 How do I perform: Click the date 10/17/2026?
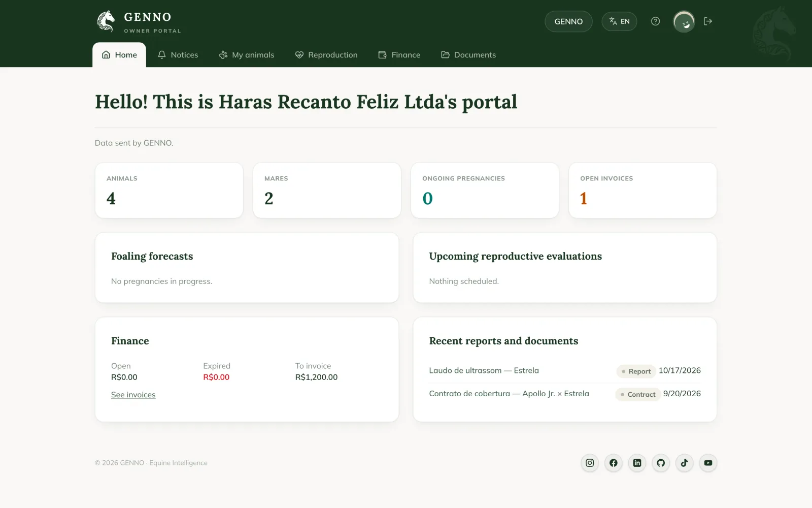(x=680, y=370)
